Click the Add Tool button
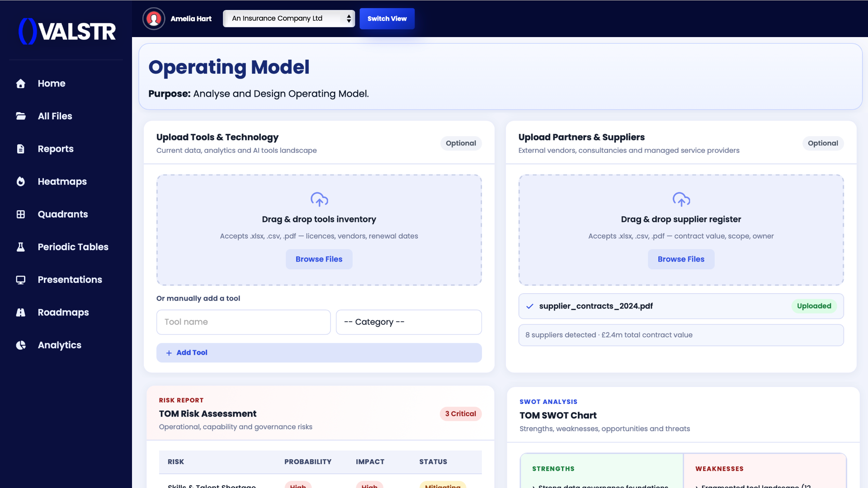Image resolution: width=868 pixels, height=488 pixels. click(319, 353)
